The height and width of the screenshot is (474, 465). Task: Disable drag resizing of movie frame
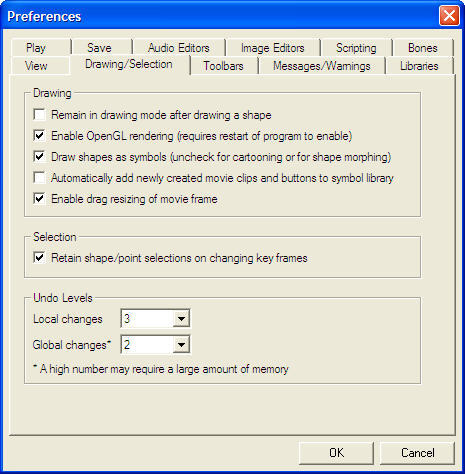(x=39, y=199)
